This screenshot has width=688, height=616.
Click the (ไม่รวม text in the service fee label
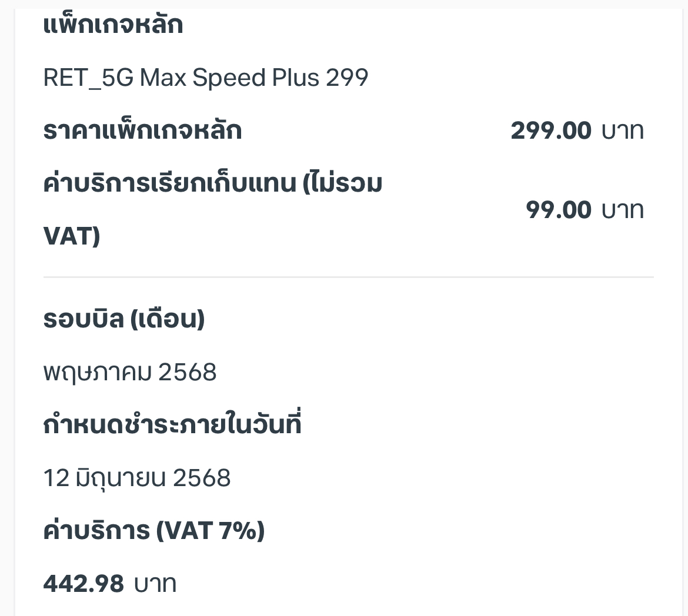342,183
